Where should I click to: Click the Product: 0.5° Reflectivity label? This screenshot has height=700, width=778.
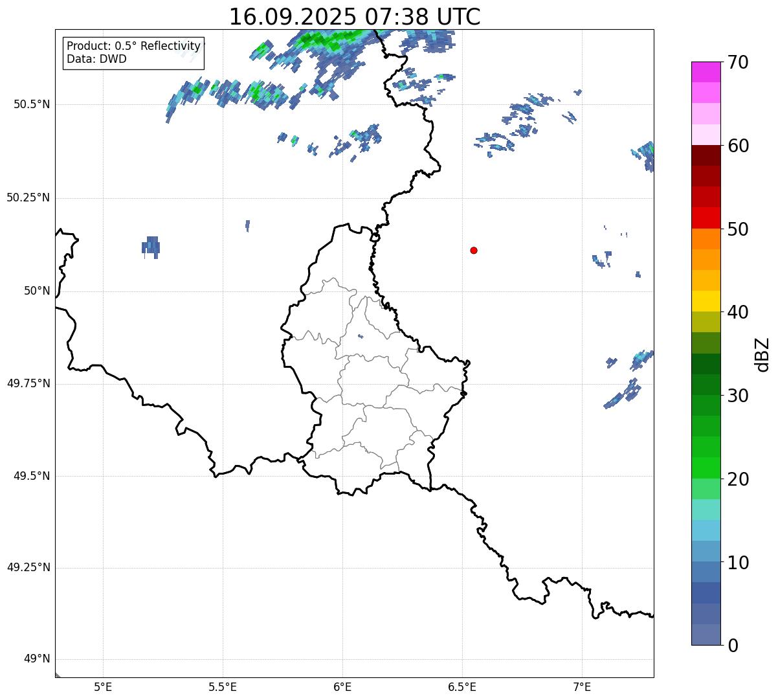[133, 46]
